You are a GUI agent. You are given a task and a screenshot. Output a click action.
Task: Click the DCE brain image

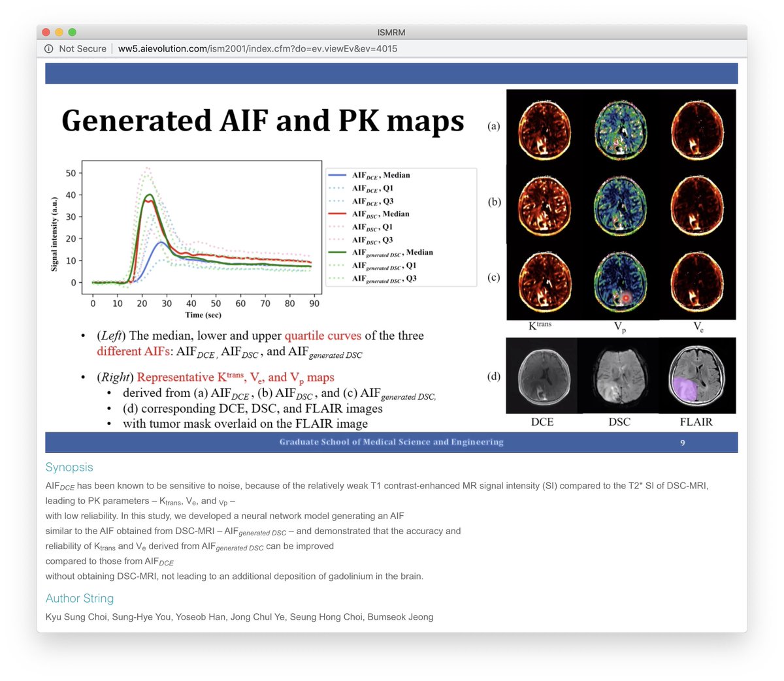coord(544,375)
